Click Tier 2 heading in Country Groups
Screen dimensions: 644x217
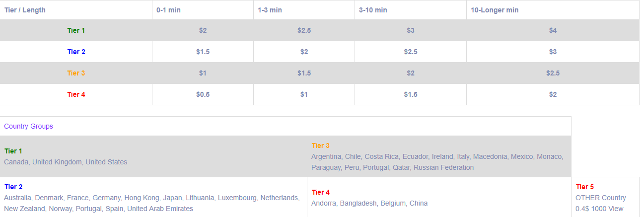pos(13,187)
